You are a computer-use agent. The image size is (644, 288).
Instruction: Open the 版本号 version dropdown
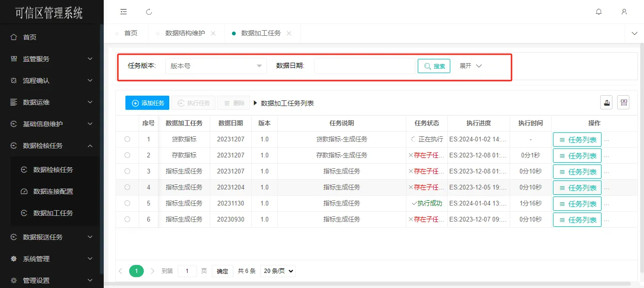coord(216,66)
